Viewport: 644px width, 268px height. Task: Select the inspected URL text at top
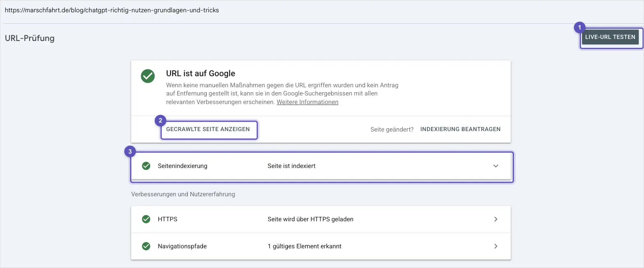(112, 10)
